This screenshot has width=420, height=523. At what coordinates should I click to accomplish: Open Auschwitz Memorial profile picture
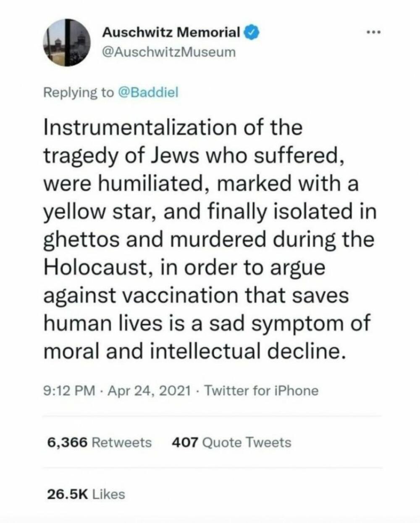(67, 42)
